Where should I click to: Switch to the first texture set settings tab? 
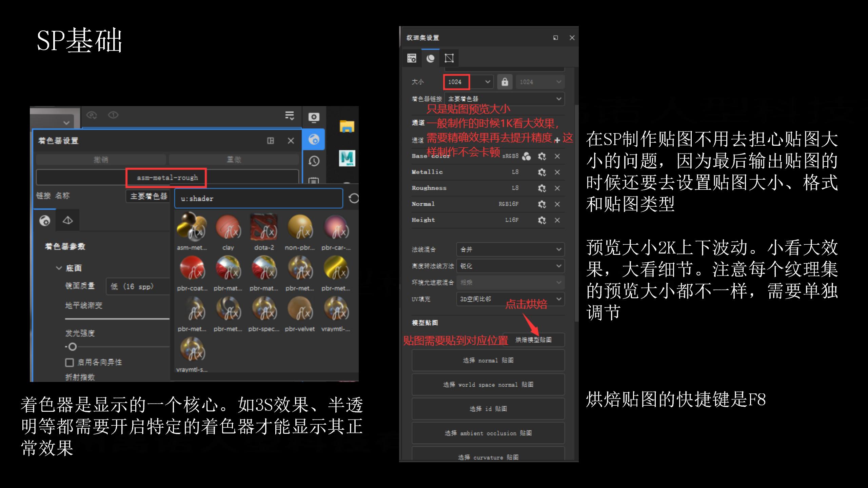tap(412, 58)
